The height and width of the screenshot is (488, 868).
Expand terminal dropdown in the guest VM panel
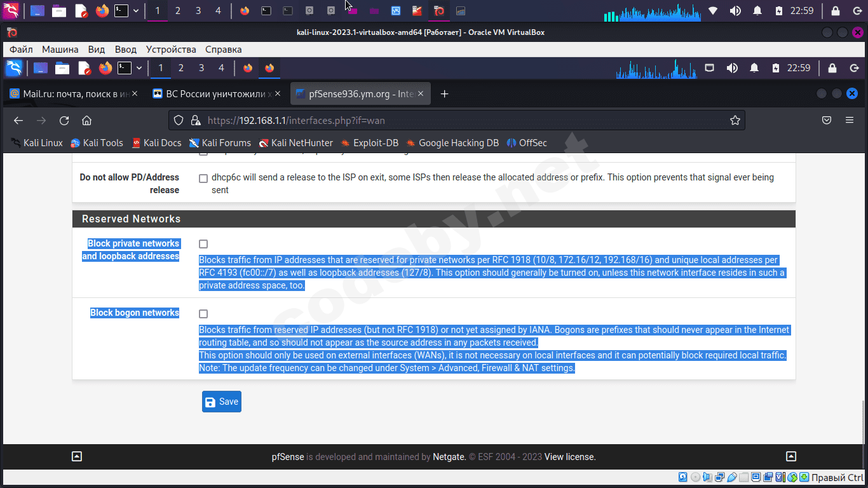pyautogui.click(x=139, y=68)
